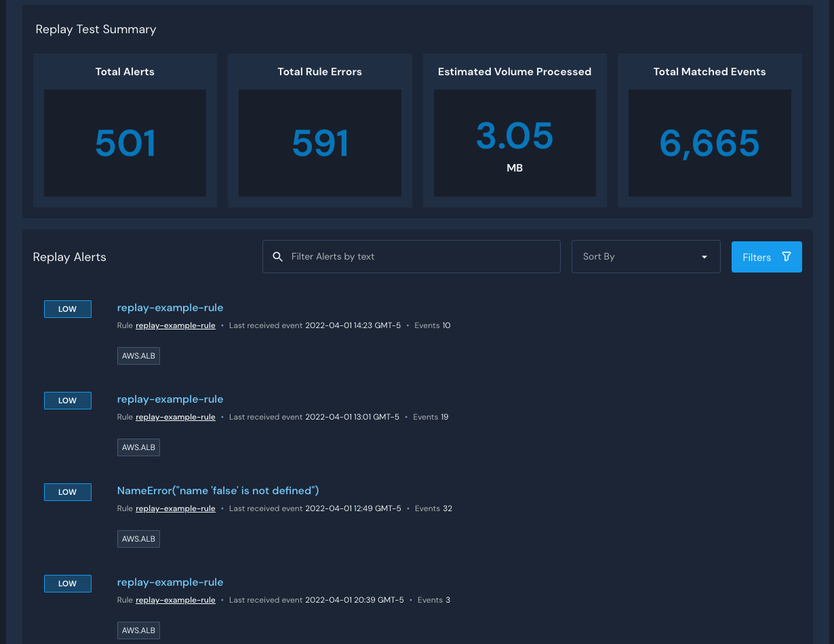This screenshot has width=834, height=644.
Task: Expand the sort options using the caret arrow
Action: (x=704, y=258)
